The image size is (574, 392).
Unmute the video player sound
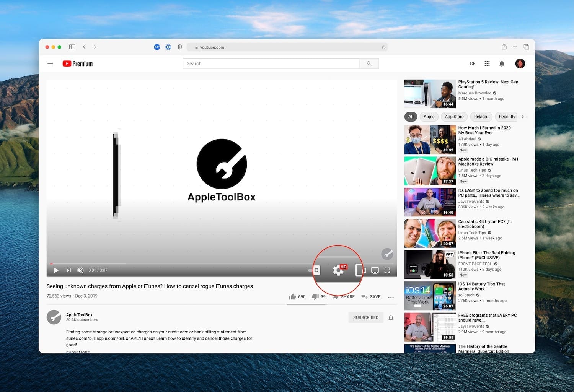80,270
